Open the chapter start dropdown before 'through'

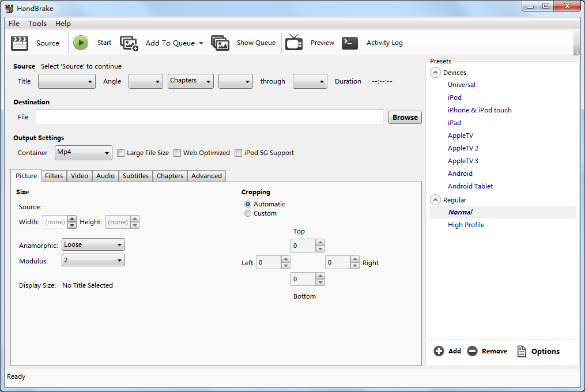[236, 81]
